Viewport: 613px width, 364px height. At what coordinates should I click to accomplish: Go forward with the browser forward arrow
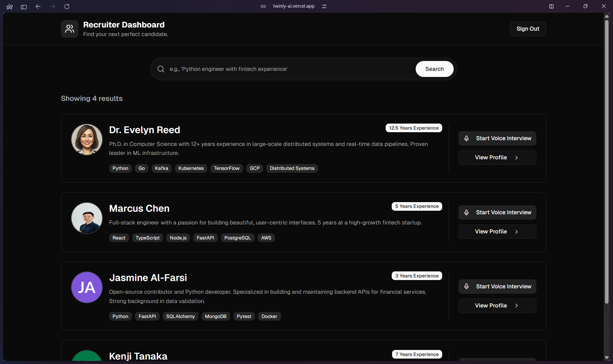click(52, 6)
